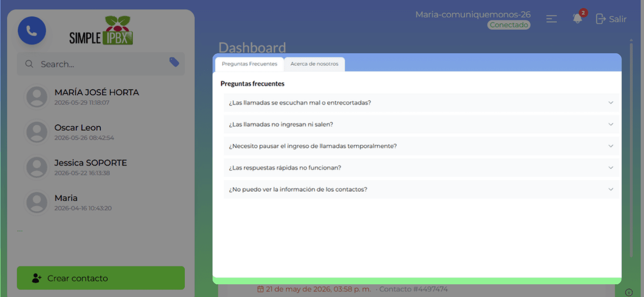Select contact name Oscar Leon

(x=78, y=128)
